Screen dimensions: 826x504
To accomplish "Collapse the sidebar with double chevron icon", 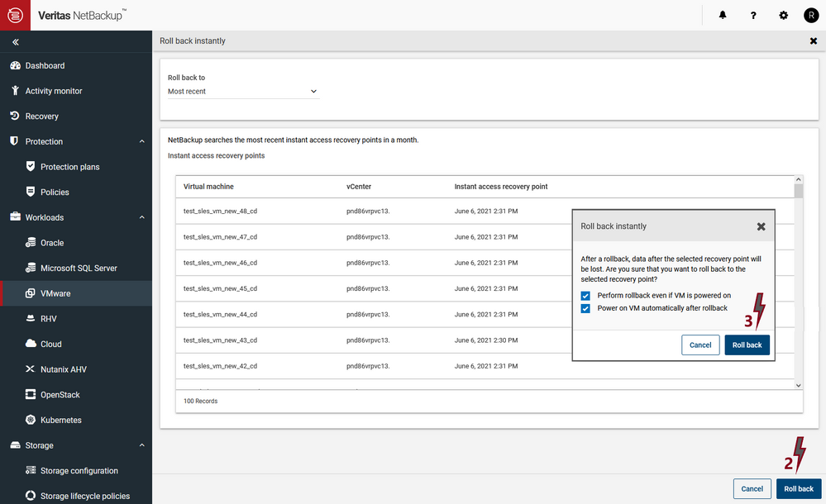I will click(15, 41).
